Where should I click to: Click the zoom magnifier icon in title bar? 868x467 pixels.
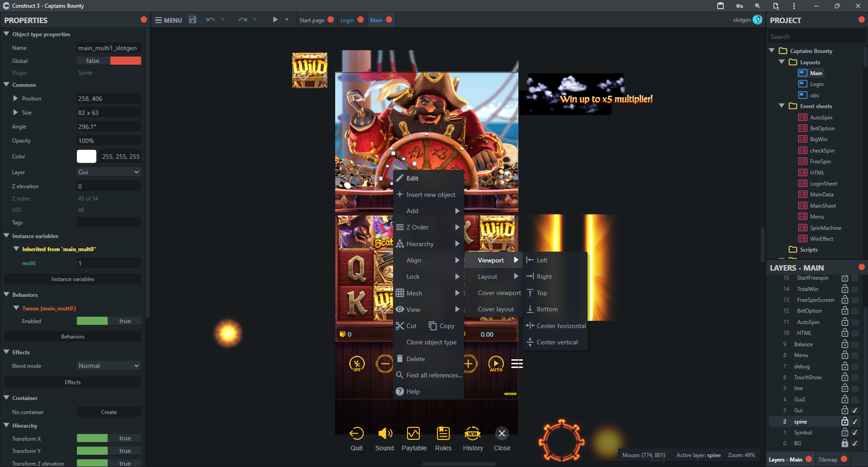(757, 6)
